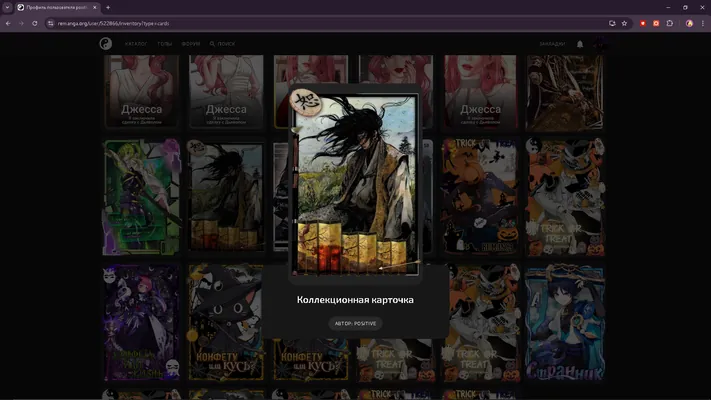
Task: Click the Поиск search field
Action: pos(222,44)
